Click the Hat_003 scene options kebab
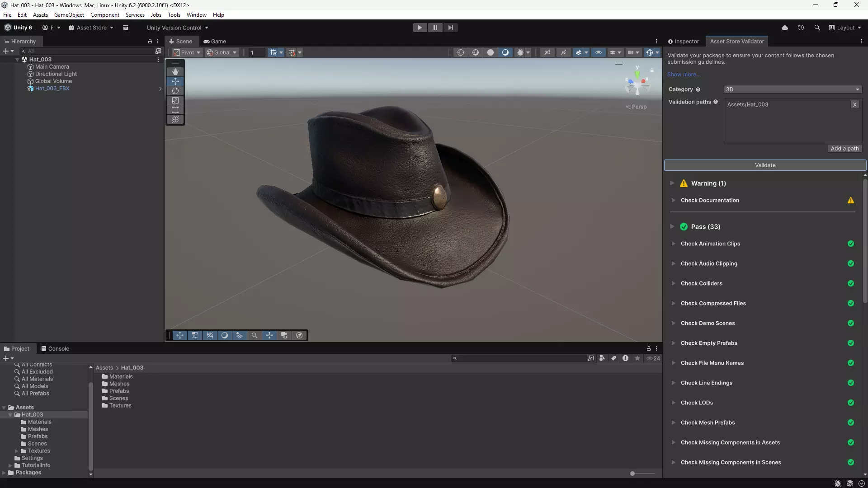The image size is (868, 488). point(158,59)
